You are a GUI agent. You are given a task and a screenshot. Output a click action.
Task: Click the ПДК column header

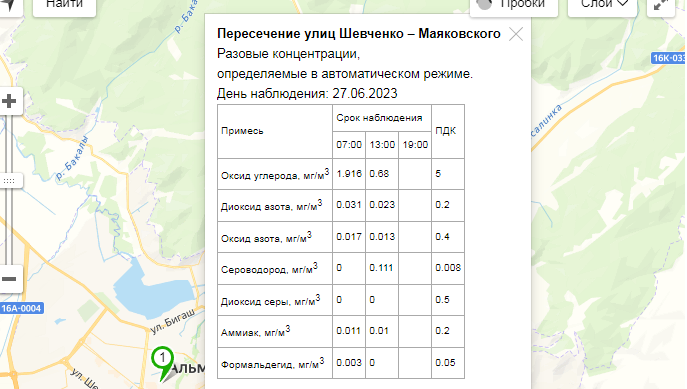click(446, 131)
